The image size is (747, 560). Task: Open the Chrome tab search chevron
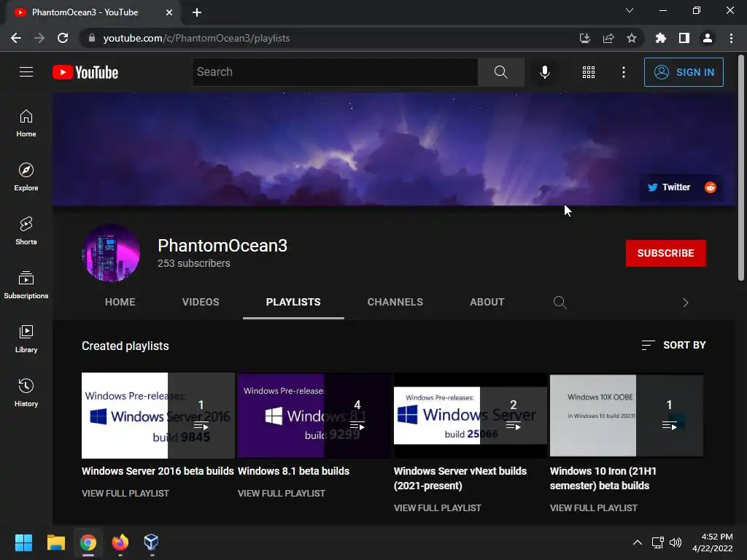point(630,10)
